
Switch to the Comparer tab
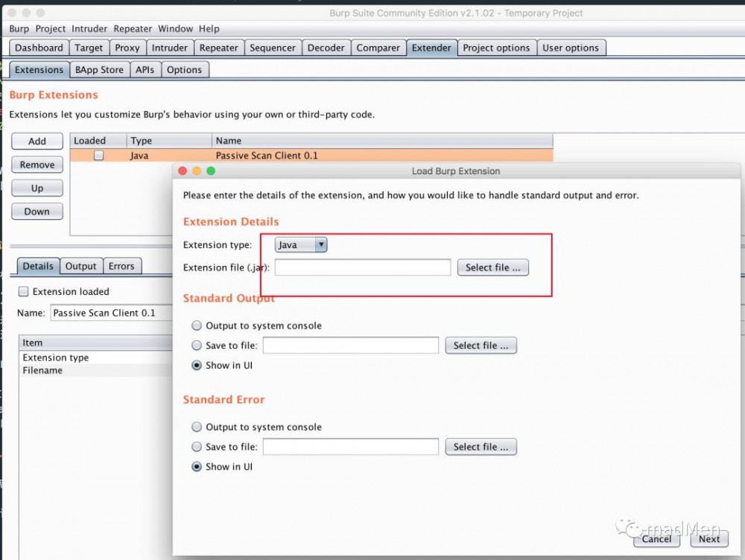(x=378, y=48)
